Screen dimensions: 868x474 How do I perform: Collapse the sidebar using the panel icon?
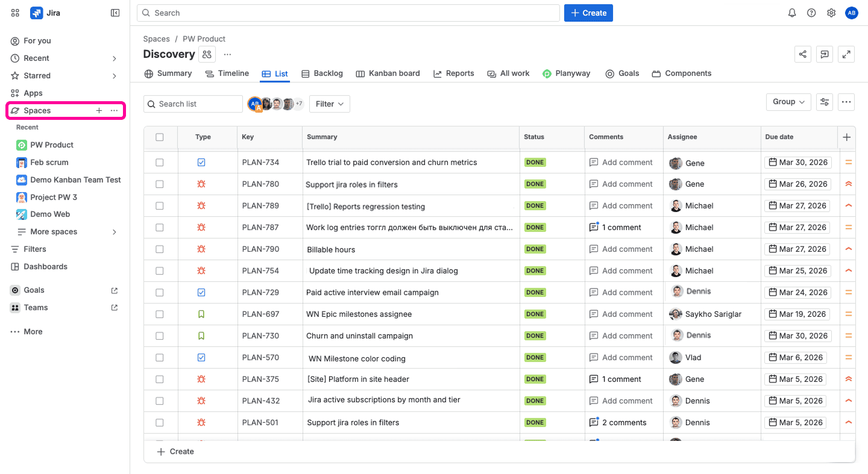pyautogui.click(x=115, y=13)
